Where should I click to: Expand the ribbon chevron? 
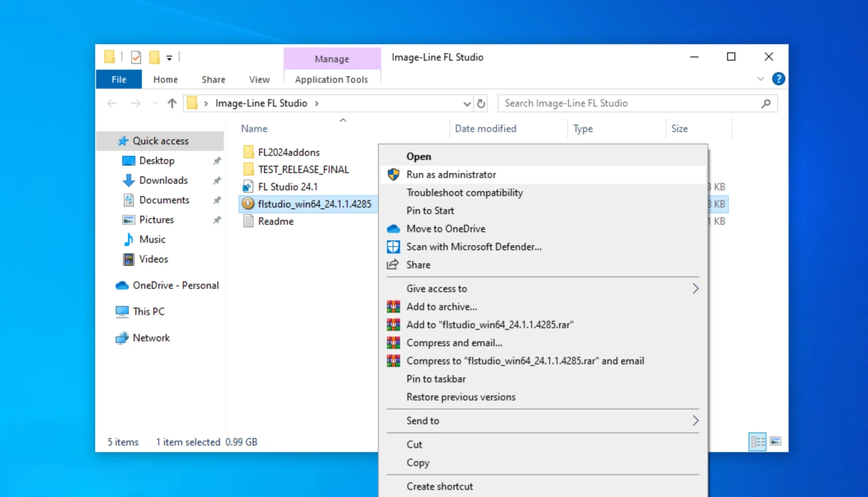[760, 79]
